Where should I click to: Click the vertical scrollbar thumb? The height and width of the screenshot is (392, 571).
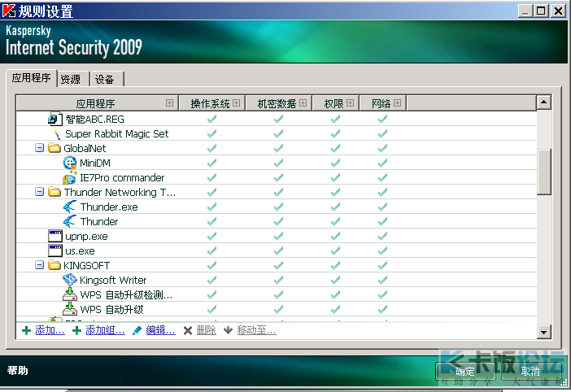coord(543,172)
